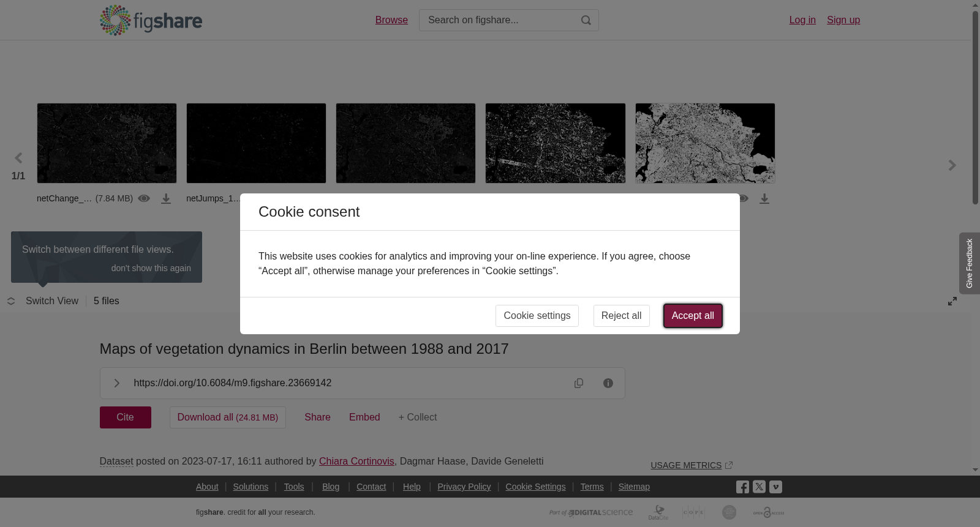Viewport: 980px width, 527px height.
Task: Open author Chiara Cortinovis profile
Action: (356, 462)
